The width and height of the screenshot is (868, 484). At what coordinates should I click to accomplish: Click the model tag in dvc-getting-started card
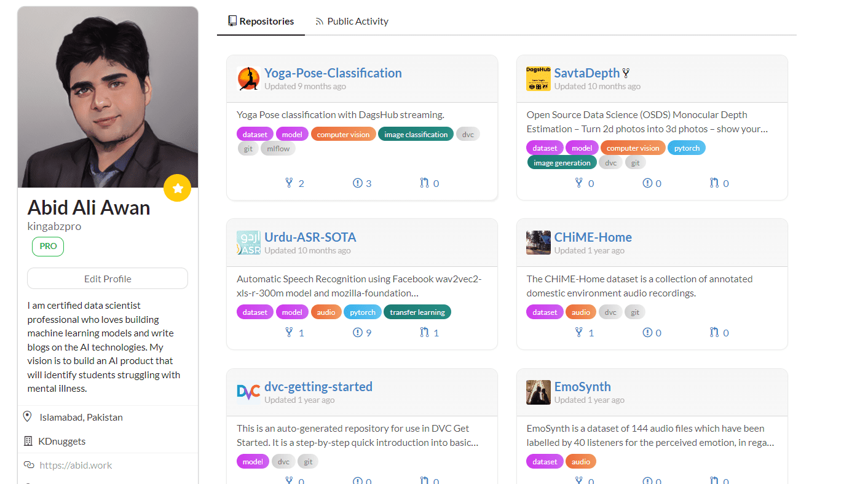pyautogui.click(x=253, y=461)
